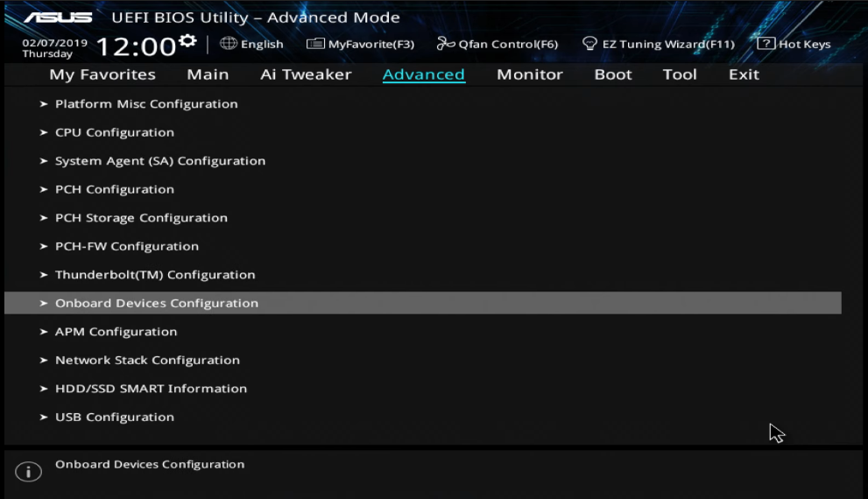868x499 pixels.
Task: Select the Advanced tab
Action: pyautogui.click(x=424, y=74)
